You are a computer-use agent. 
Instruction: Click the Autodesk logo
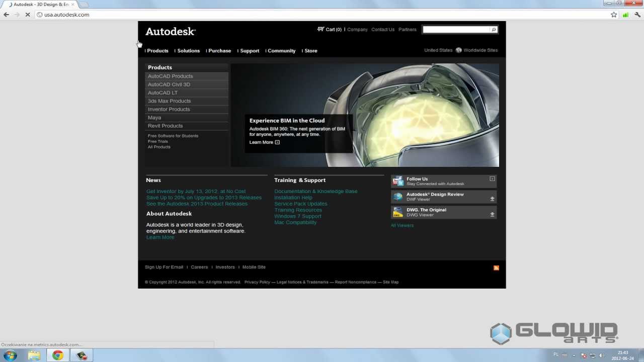171,31
